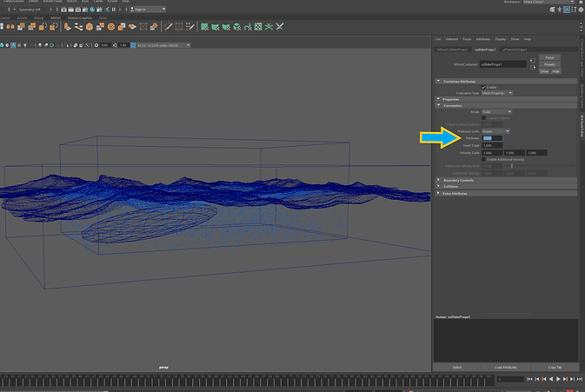585x392 pixels.
Task: Click the exposure icon in viewport toolbar
Action: coord(96,45)
